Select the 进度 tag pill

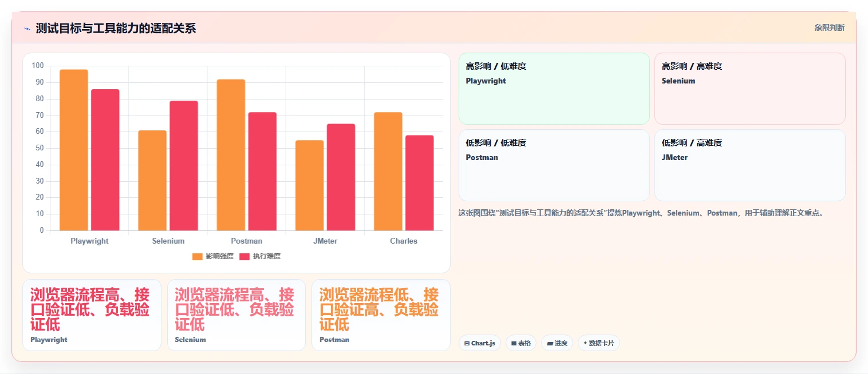pos(557,343)
